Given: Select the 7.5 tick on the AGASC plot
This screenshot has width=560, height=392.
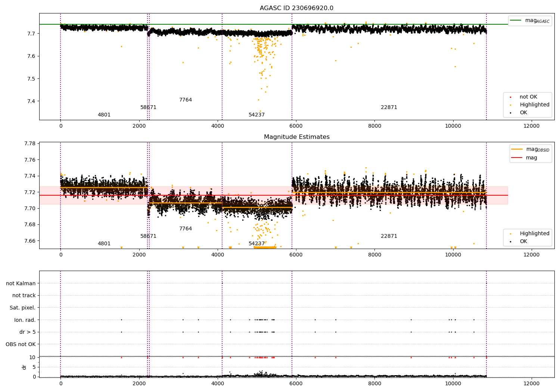Looking at the screenshot, I should tap(31, 79).
